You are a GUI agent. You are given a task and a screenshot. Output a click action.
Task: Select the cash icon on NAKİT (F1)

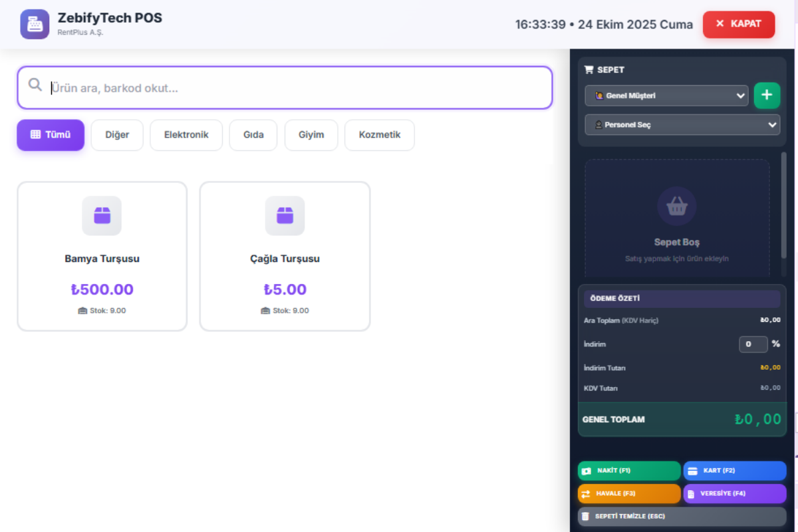click(585, 470)
